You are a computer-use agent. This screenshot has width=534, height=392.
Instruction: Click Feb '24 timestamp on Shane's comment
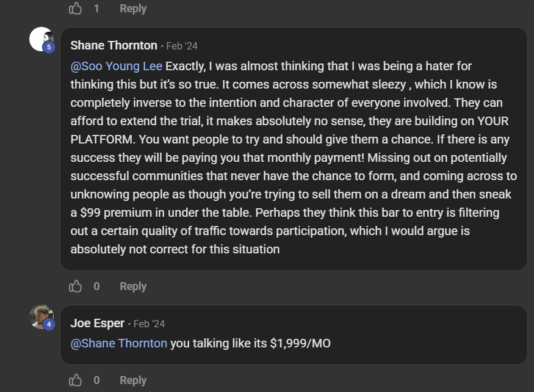click(x=182, y=46)
